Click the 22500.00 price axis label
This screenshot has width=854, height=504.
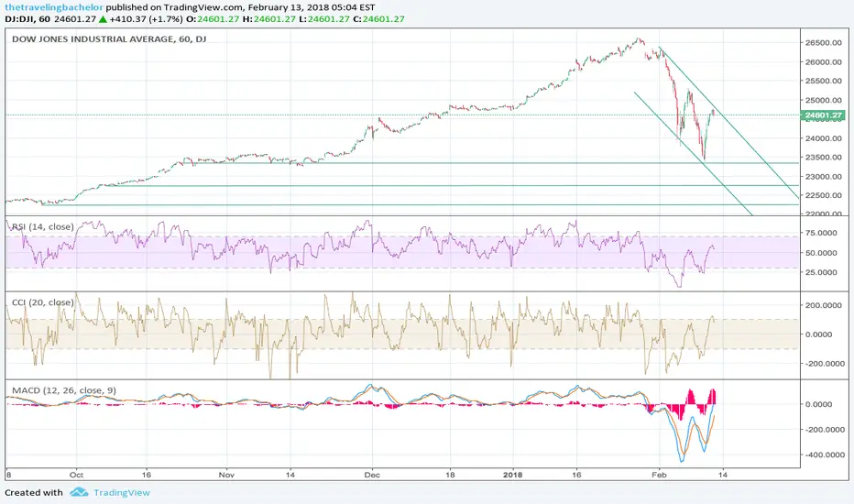tap(824, 195)
